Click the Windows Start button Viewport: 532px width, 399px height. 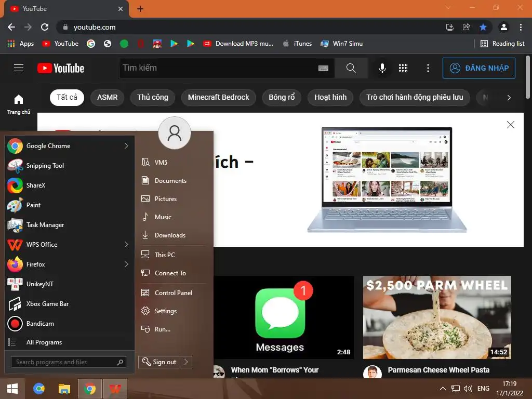(x=12, y=389)
